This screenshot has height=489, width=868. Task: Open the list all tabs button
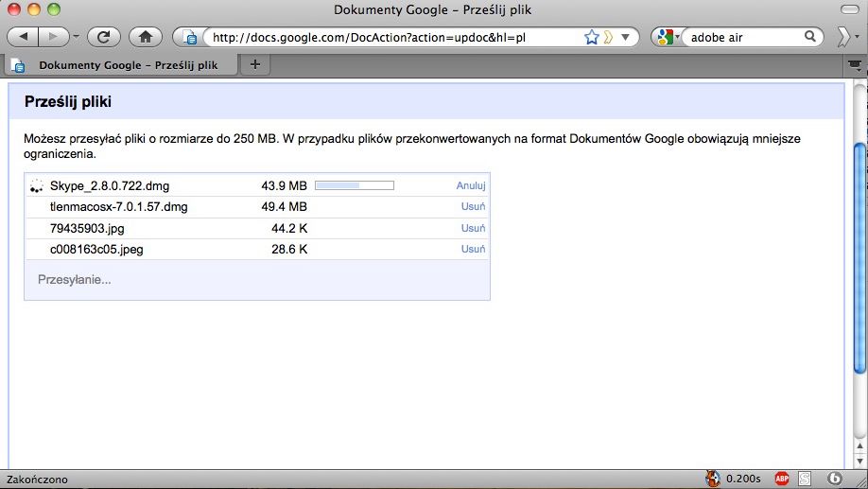856,65
